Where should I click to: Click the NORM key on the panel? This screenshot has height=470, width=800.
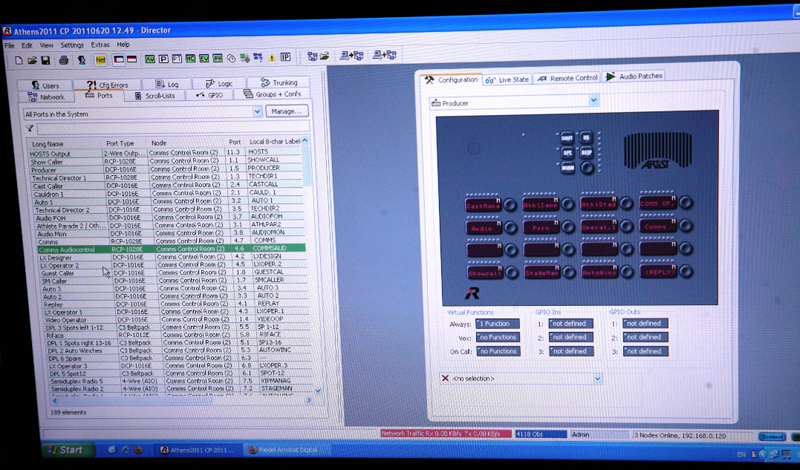pos(567,167)
